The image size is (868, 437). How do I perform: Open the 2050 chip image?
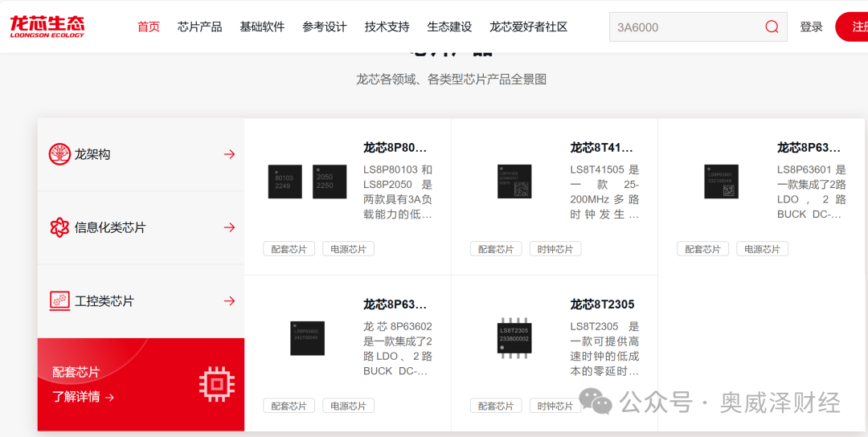click(330, 182)
